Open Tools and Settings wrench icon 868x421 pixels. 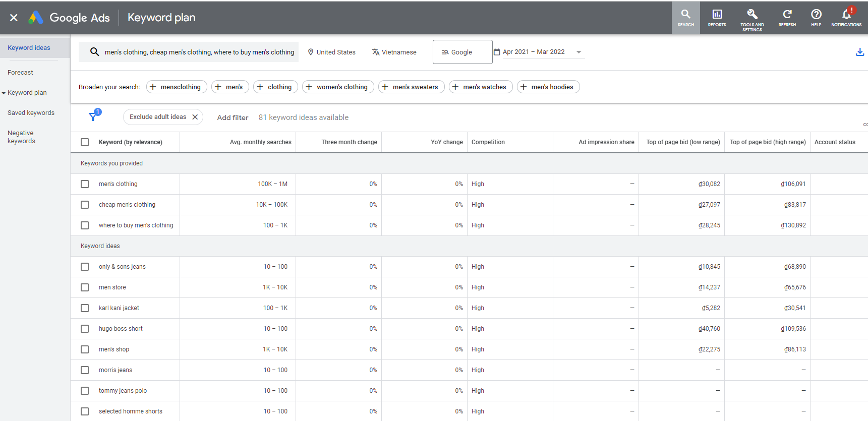point(752,19)
